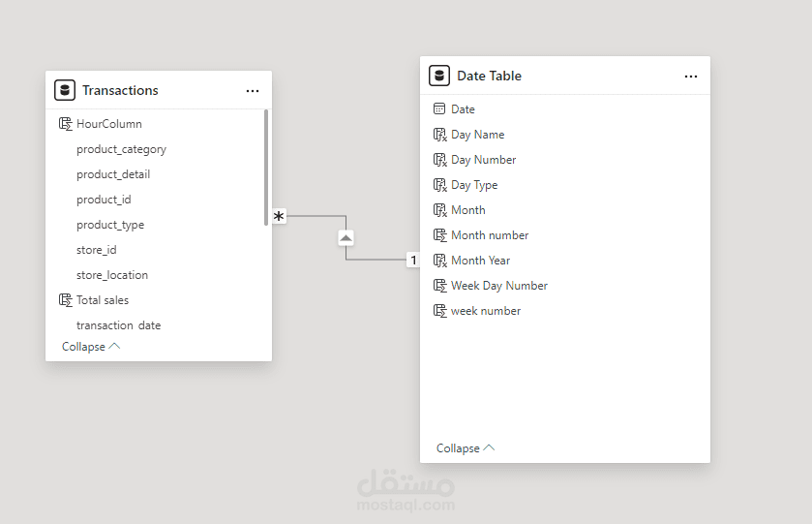Click the Transactions table vertical scrollbar
Screen dimensions: 812x524
coord(266,167)
